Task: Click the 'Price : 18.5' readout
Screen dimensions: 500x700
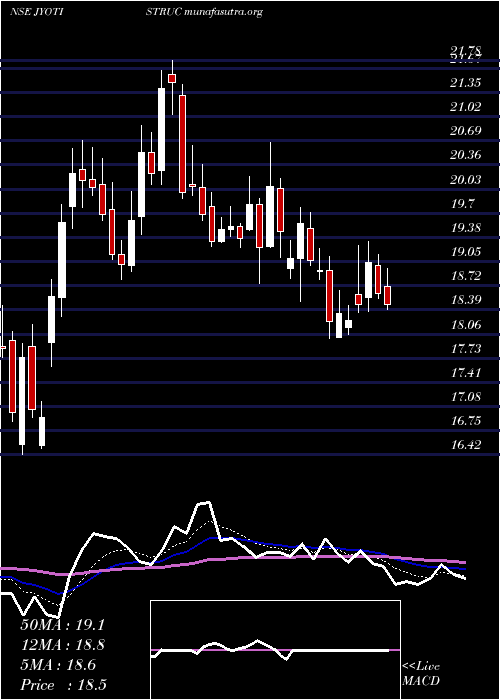Action: pos(63,685)
